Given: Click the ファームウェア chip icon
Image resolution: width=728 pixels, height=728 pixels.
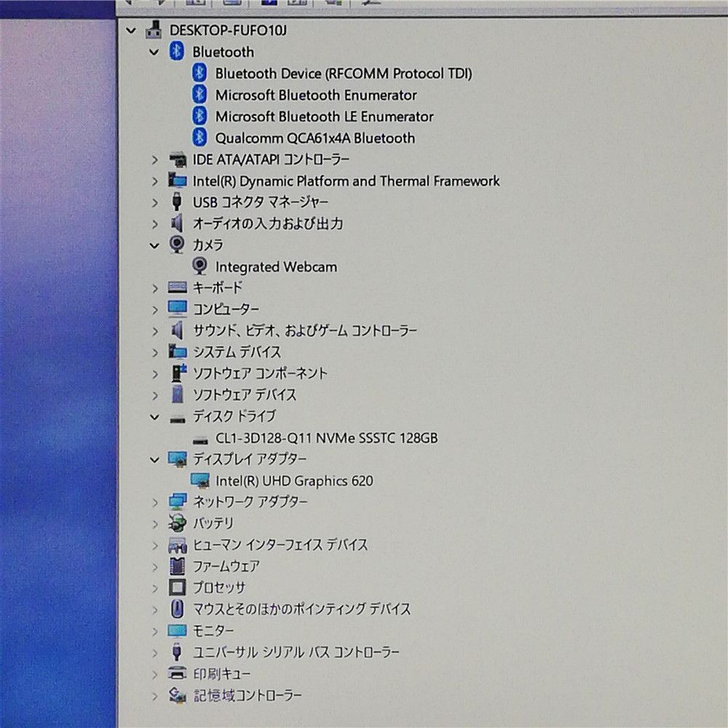Looking at the screenshot, I should point(177,566).
